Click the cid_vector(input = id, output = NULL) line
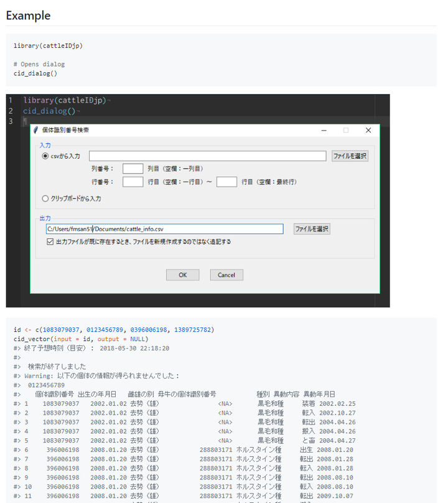Screen dimensions: 448x503 tap(81, 339)
